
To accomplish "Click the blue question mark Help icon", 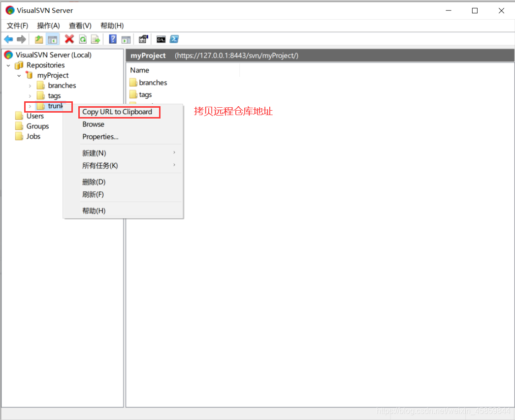I will click(113, 39).
